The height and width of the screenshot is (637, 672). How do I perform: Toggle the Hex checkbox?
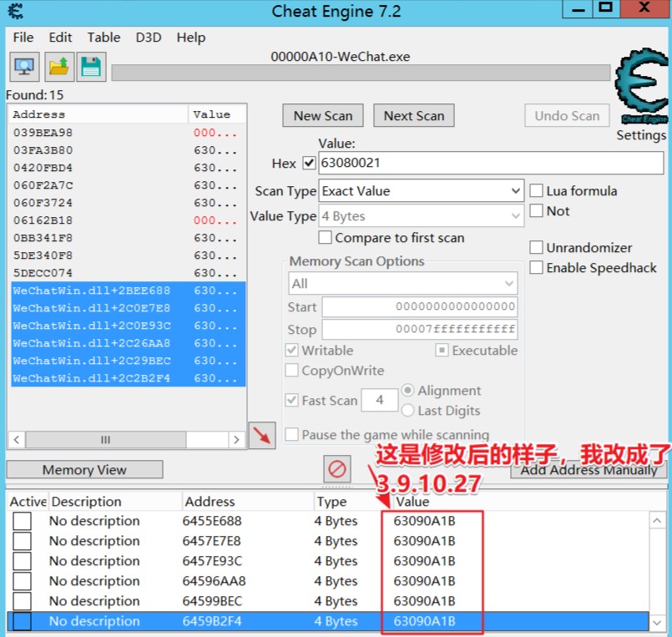pos(309,163)
